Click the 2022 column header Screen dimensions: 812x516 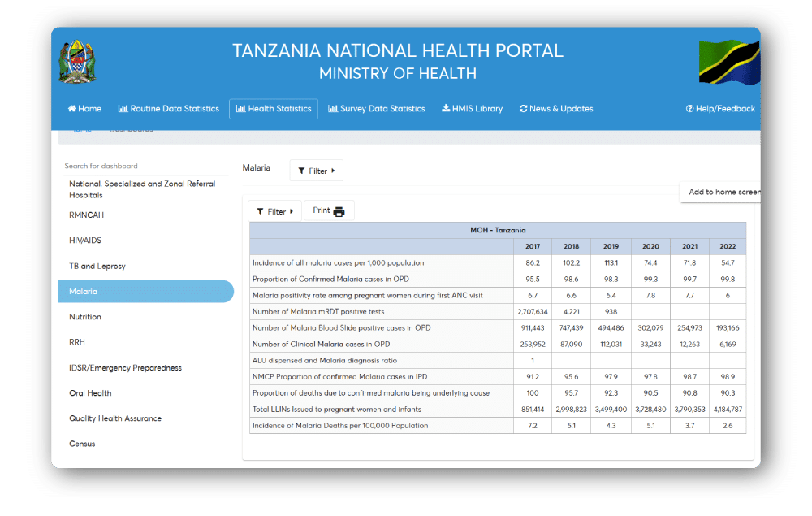coord(728,246)
